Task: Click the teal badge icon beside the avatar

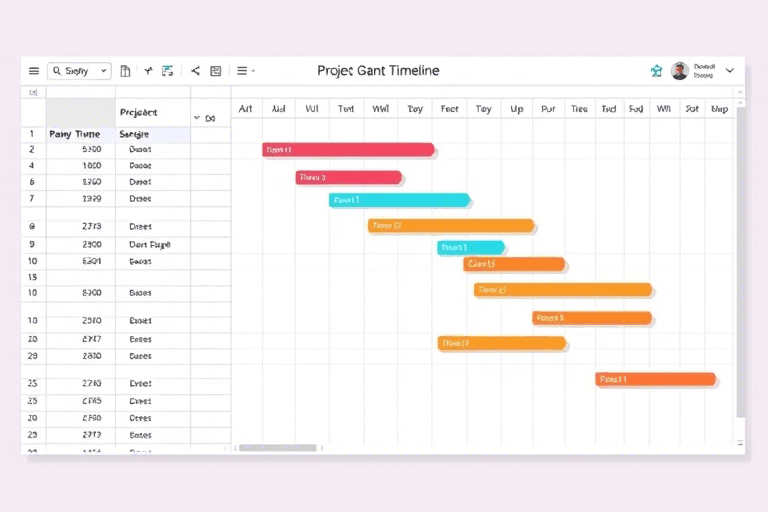Action: coord(656,71)
